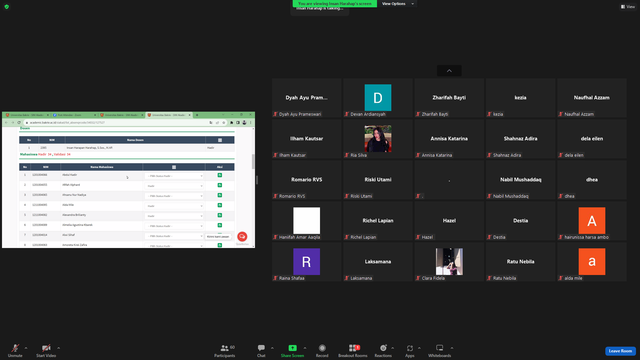Toggle header checkbox in Mahasiswa table
640x360 pixels.
(x=174, y=167)
